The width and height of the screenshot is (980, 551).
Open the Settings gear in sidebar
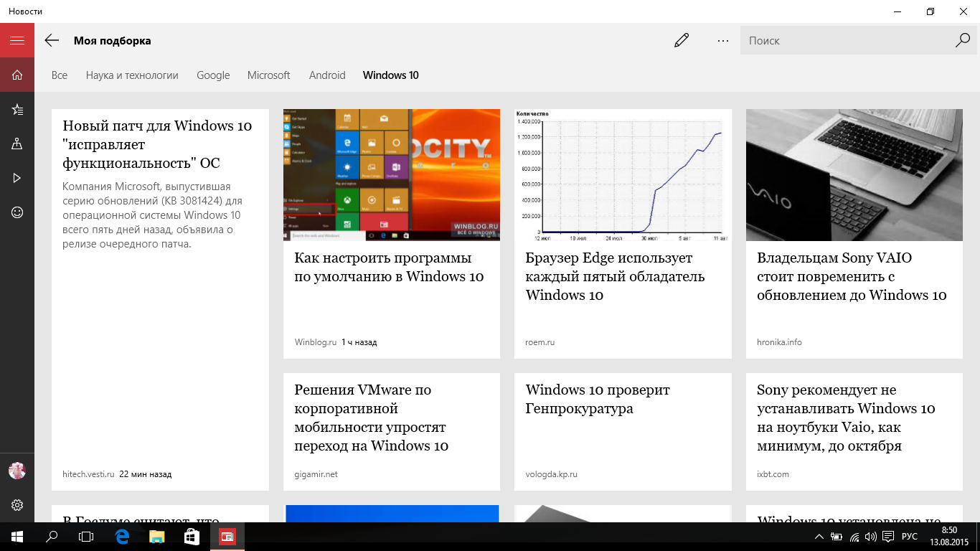17,505
